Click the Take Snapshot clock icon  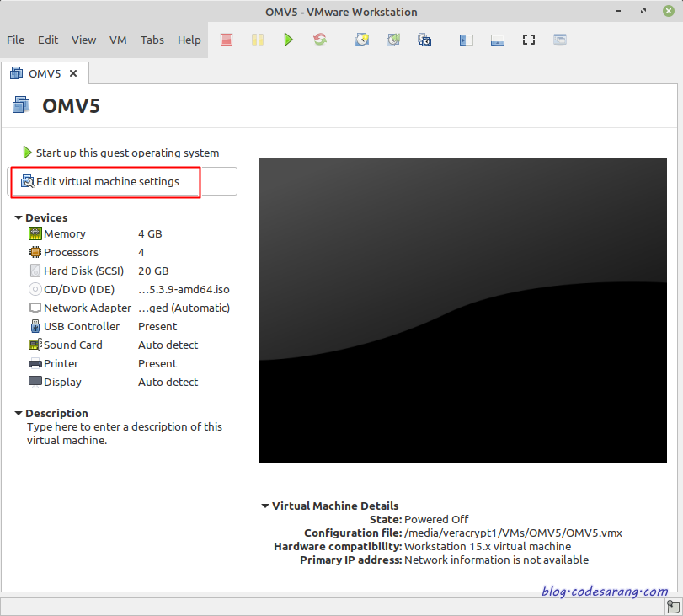(x=362, y=40)
